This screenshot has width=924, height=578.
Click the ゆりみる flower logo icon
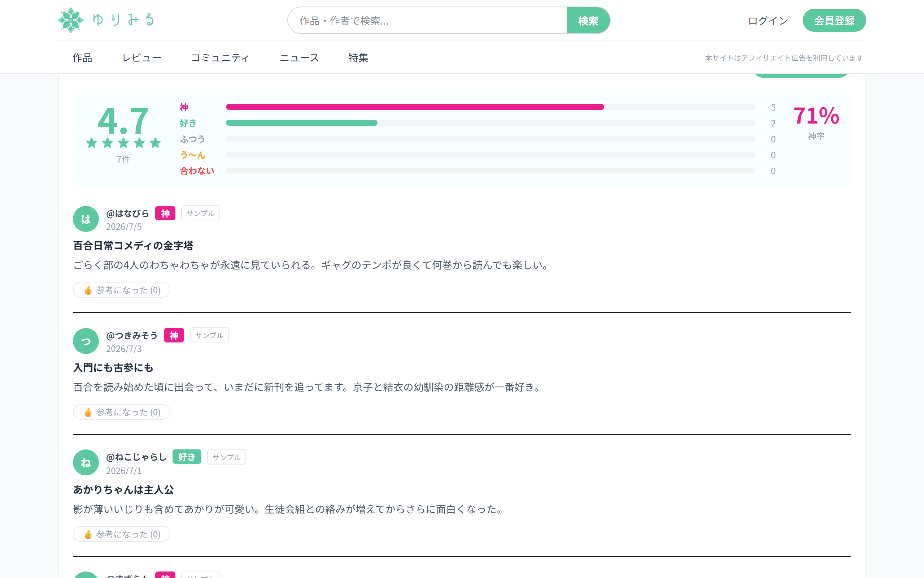click(x=71, y=20)
